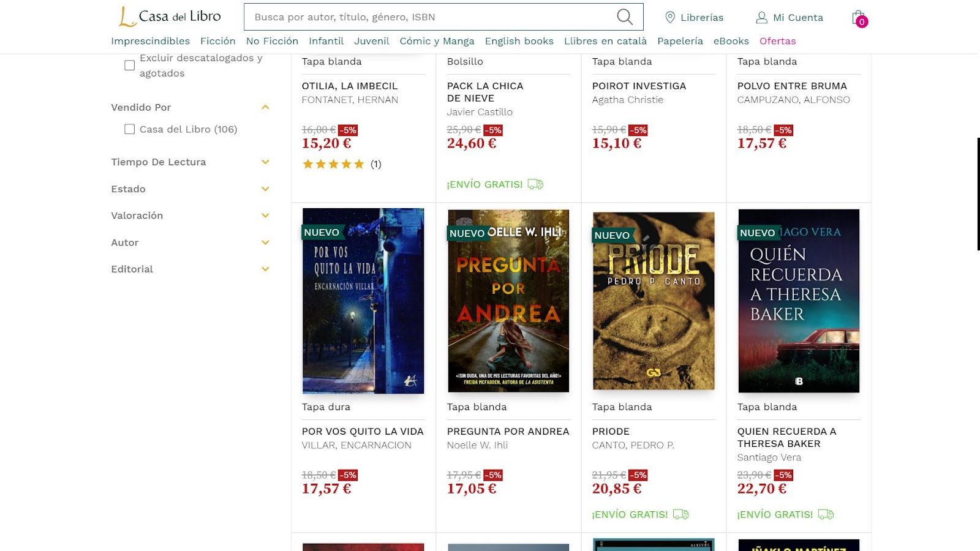Open the Ficción menu

pos(217,41)
